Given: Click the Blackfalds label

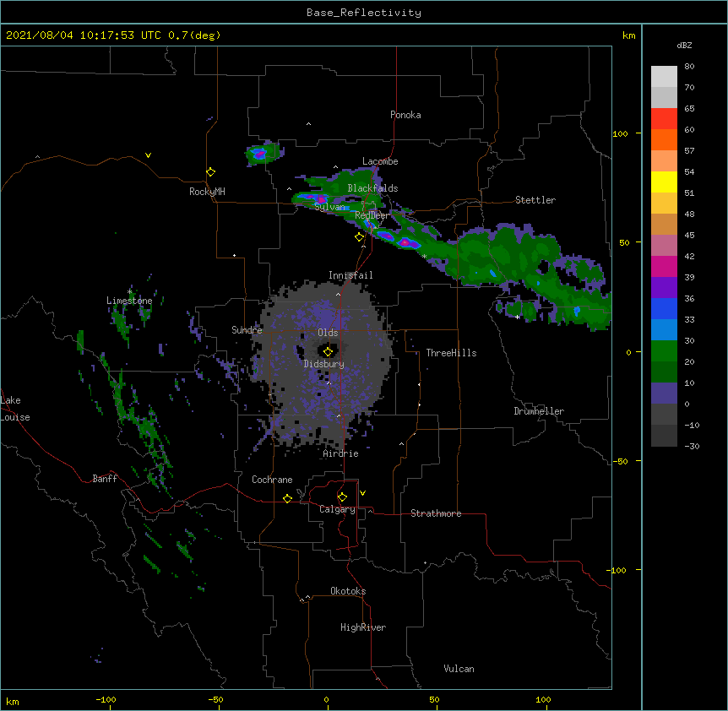Looking at the screenshot, I should point(372,188).
